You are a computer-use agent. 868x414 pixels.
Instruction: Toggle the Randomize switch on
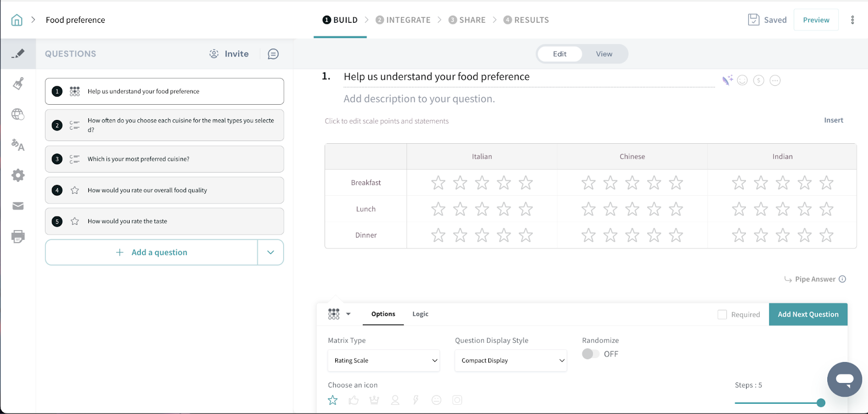pos(590,354)
